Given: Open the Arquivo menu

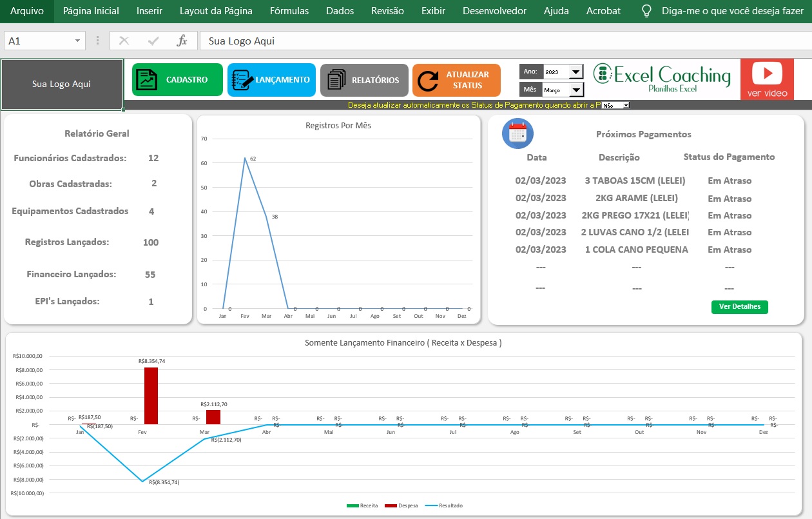Looking at the screenshot, I should click(x=27, y=11).
